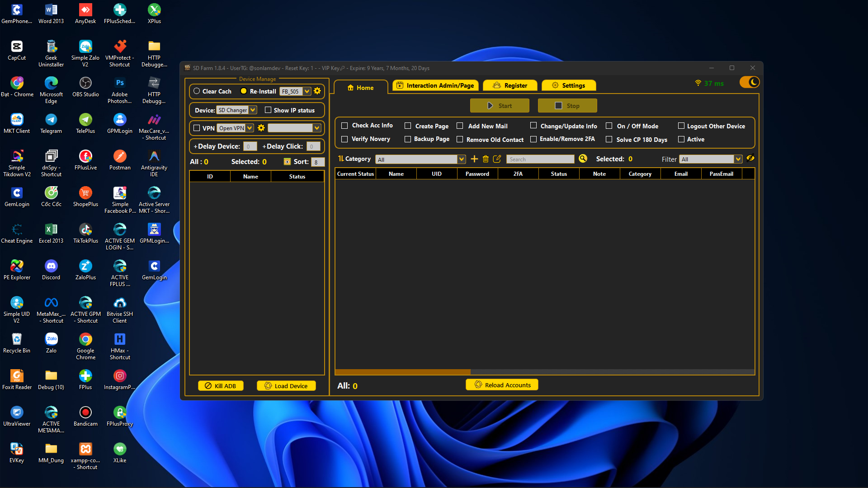Click the Delay Device input field
The image size is (868, 488).
point(250,146)
